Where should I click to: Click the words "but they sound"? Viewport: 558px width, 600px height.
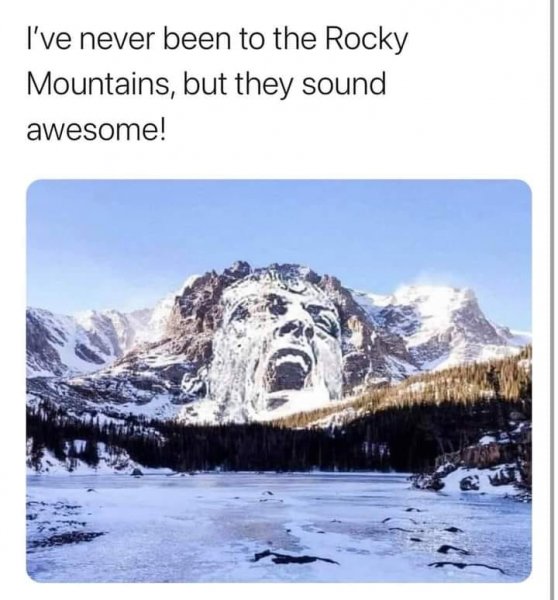pyautogui.click(x=284, y=85)
